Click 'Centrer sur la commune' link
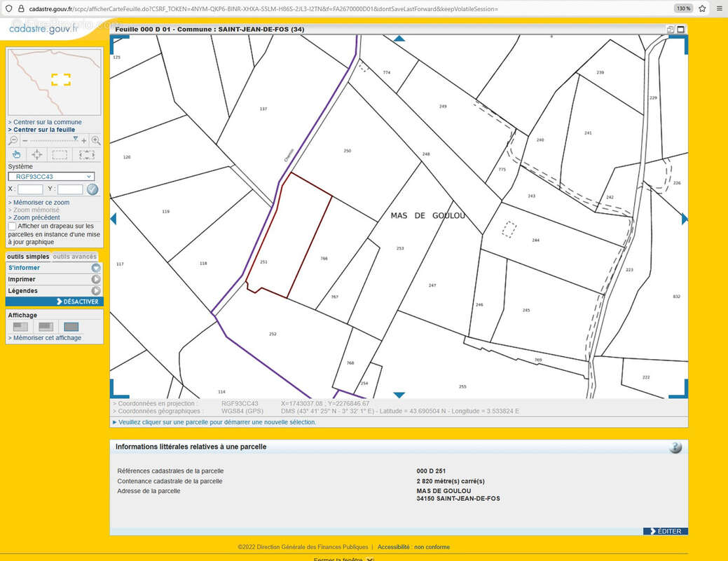The width and height of the screenshot is (728, 561). click(47, 122)
